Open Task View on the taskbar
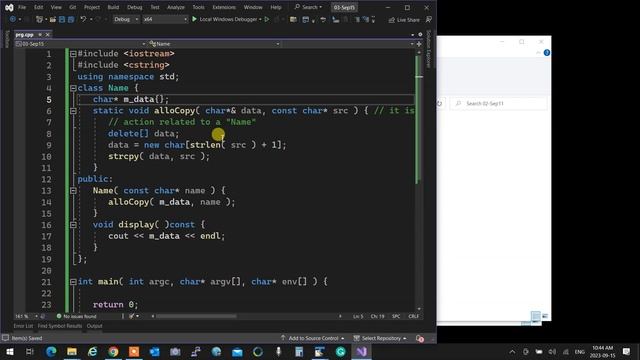 click(30, 352)
